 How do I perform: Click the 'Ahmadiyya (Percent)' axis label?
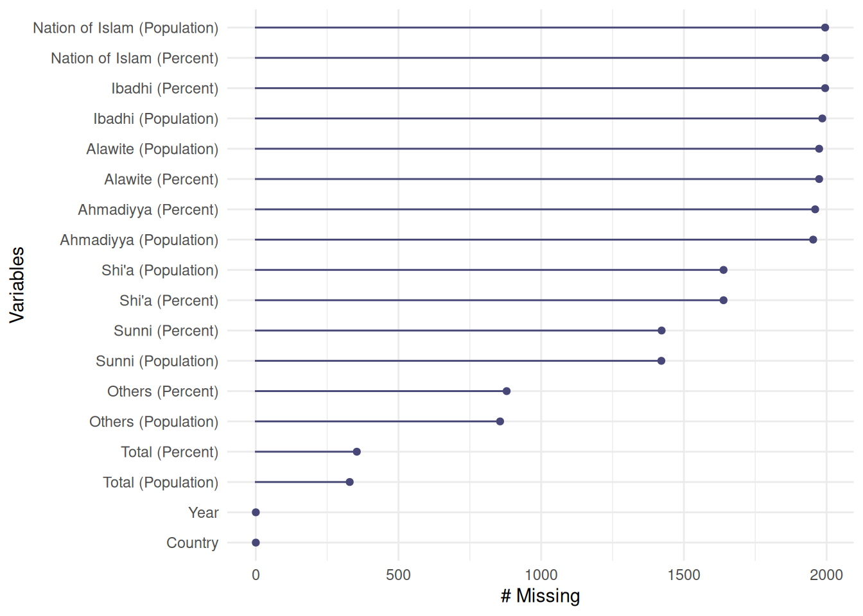(x=148, y=210)
